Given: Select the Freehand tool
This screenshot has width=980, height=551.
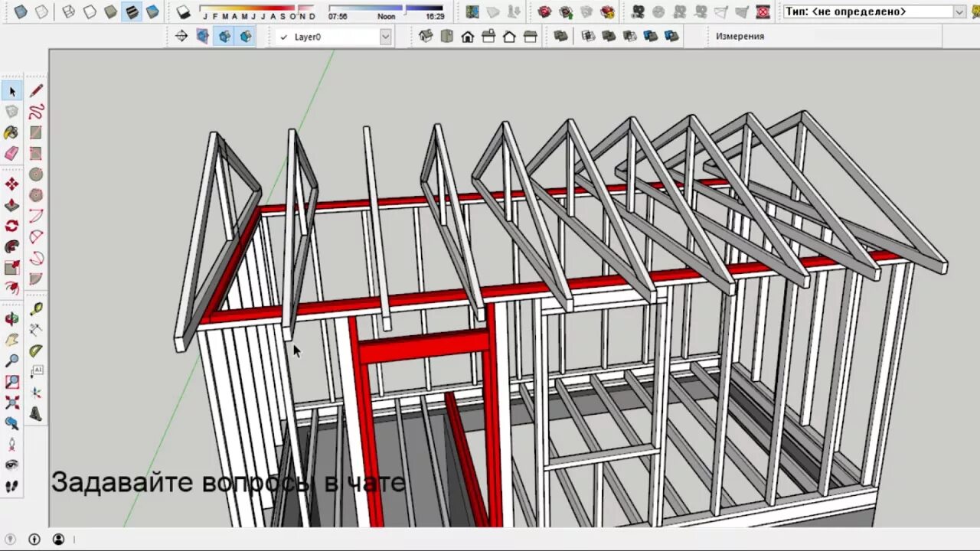Looking at the screenshot, I should click(36, 112).
